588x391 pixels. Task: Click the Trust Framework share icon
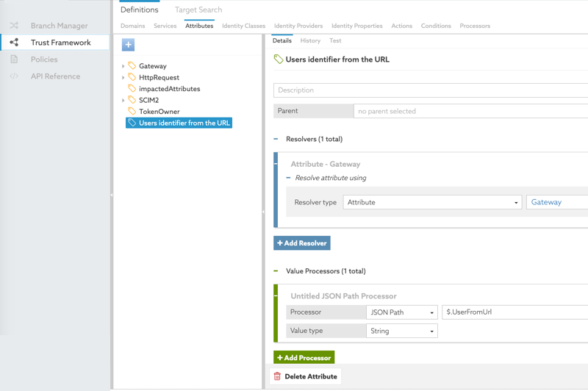coord(14,43)
